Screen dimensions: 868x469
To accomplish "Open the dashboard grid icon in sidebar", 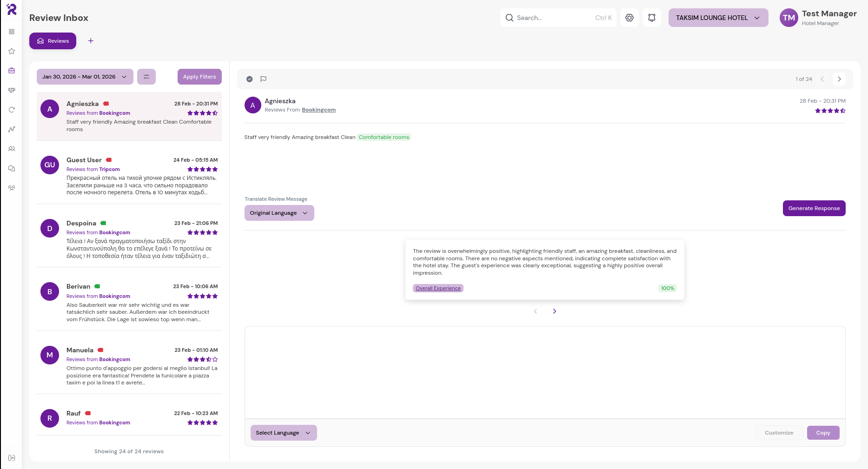I will click(12, 32).
